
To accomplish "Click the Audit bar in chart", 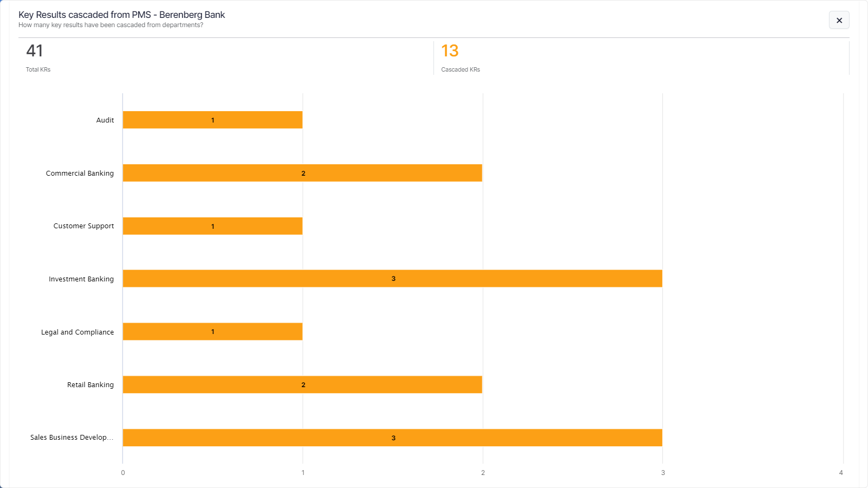I will click(x=212, y=120).
